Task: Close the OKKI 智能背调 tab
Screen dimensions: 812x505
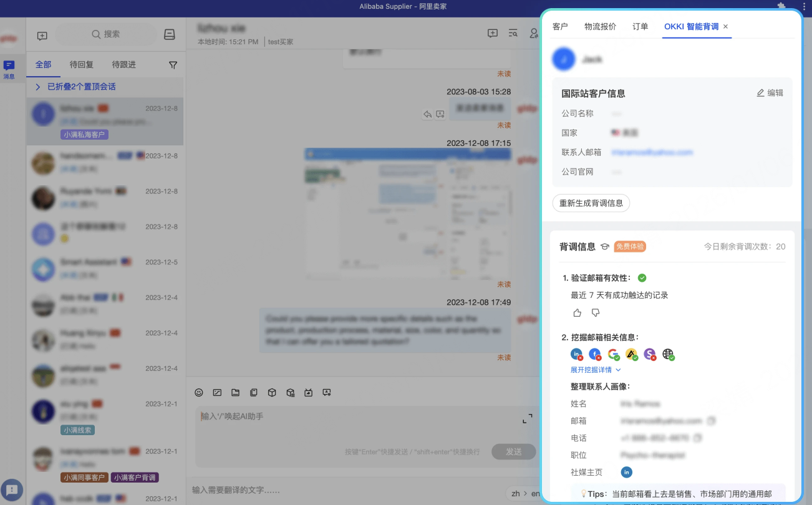Action: pos(725,27)
